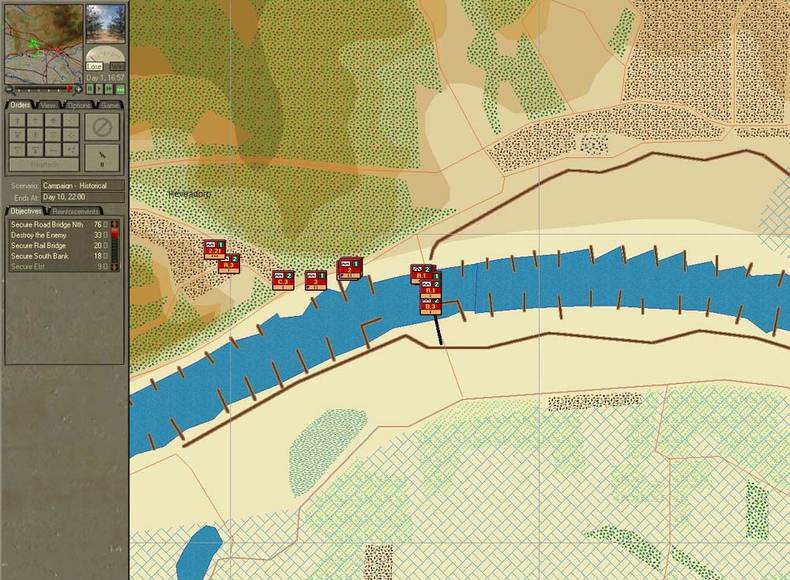
Task: Select the unit counter labeled C.3
Action: (282, 280)
